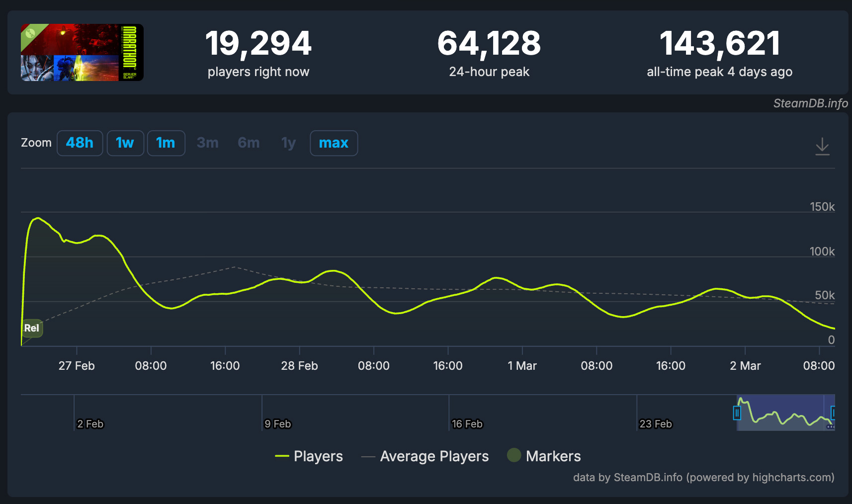Click the highlighted navigator range area

click(x=785, y=413)
